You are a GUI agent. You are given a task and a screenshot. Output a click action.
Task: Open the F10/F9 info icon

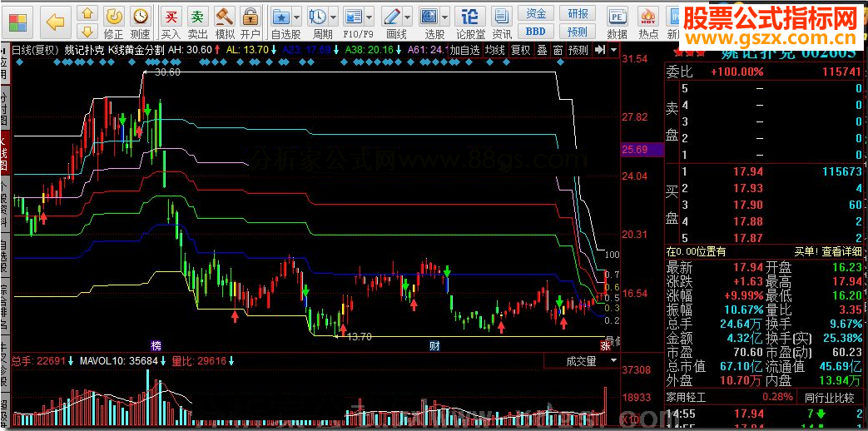pyautogui.click(x=353, y=16)
